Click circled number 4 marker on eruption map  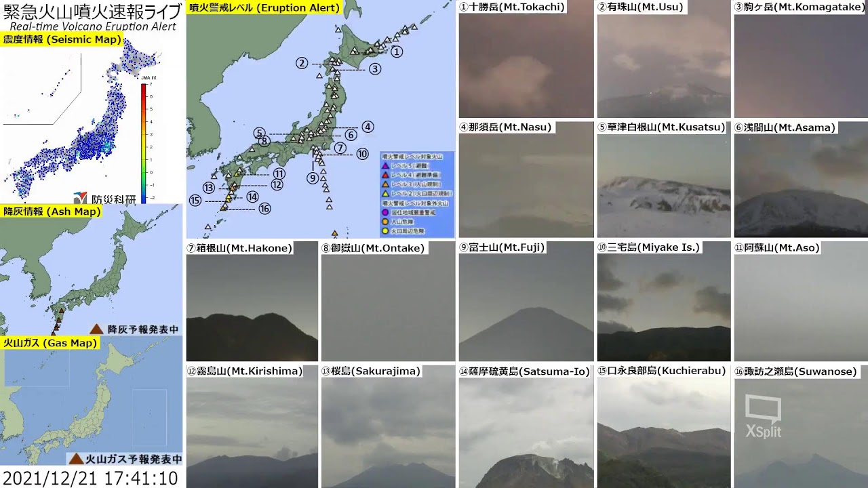(367, 127)
